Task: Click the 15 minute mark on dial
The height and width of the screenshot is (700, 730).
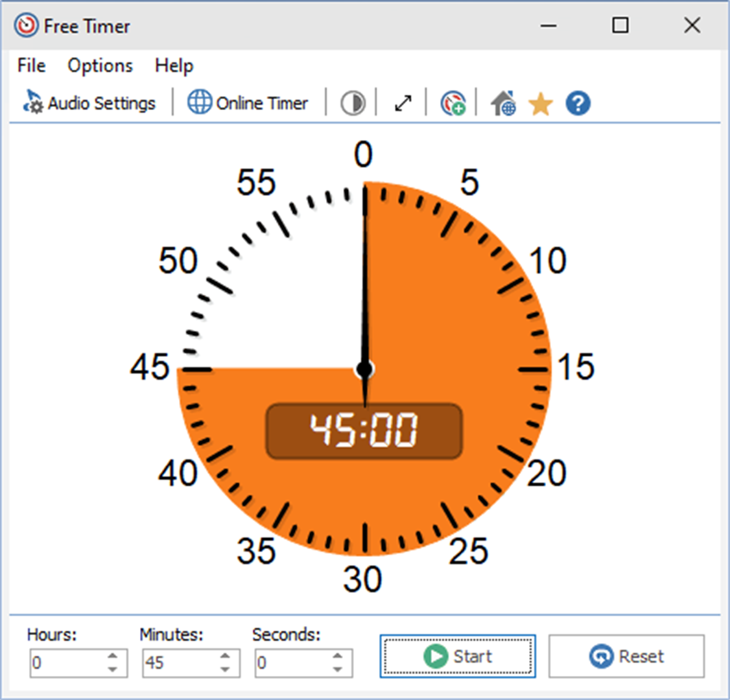Action: [x=576, y=367]
